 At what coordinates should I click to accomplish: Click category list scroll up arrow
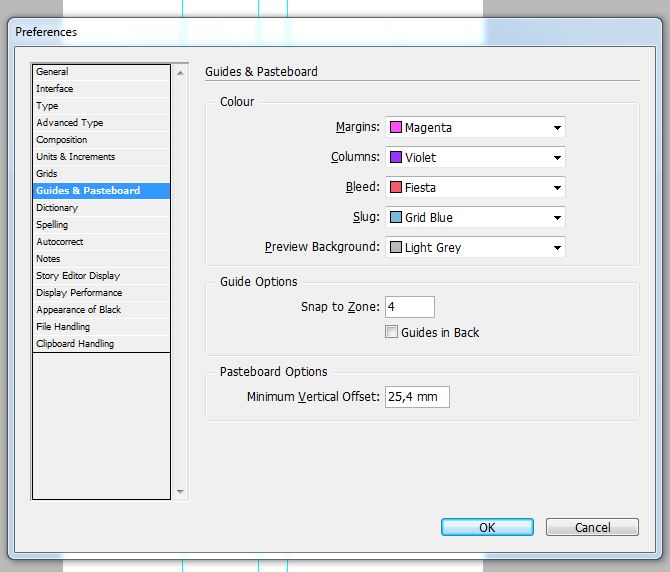pyautogui.click(x=180, y=73)
